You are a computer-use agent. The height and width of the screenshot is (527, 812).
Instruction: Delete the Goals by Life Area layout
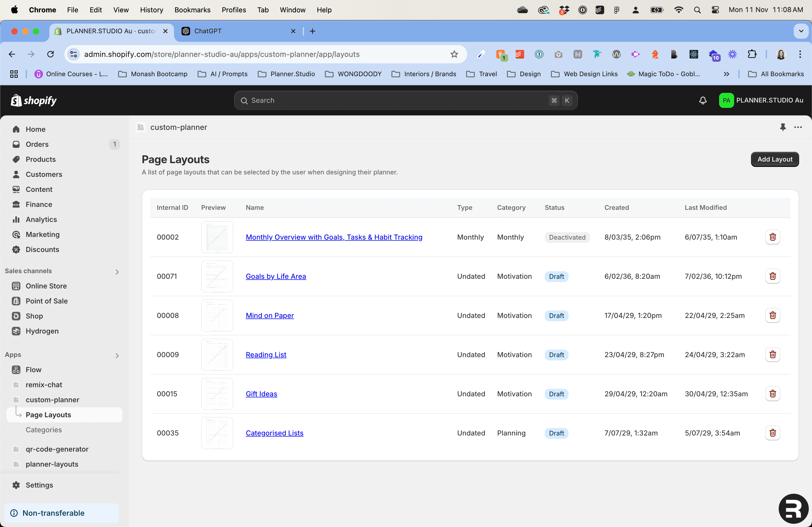click(x=773, y=276)
